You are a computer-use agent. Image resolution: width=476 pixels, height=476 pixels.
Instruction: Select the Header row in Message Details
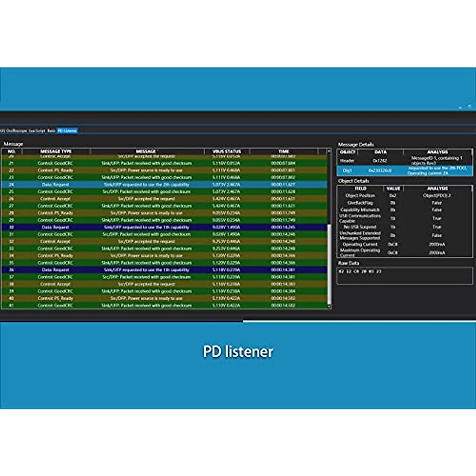click(x=405, y=161)
